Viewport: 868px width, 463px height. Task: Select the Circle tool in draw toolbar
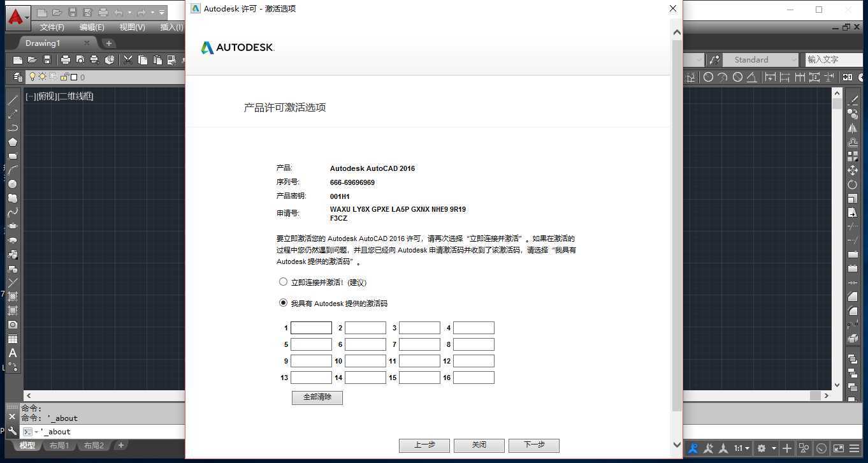[12, 184]
